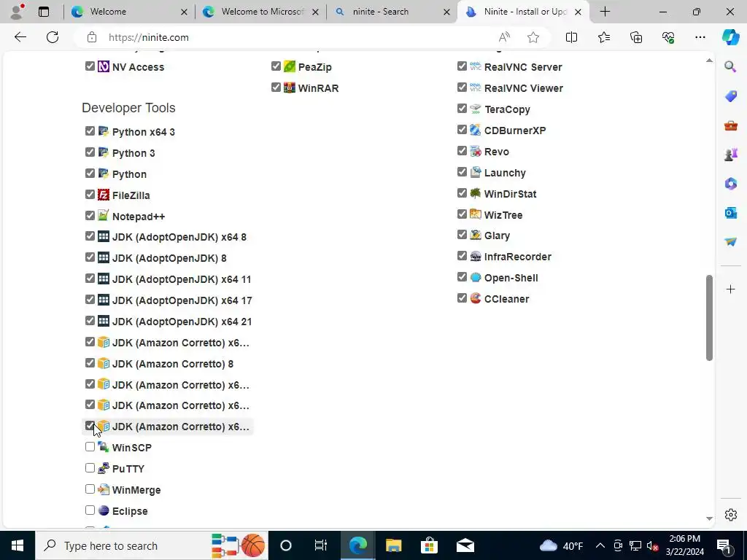The image size is (747, 560).
Task: Open Outlook in Edge sidebar
Action: coord(730,212)
